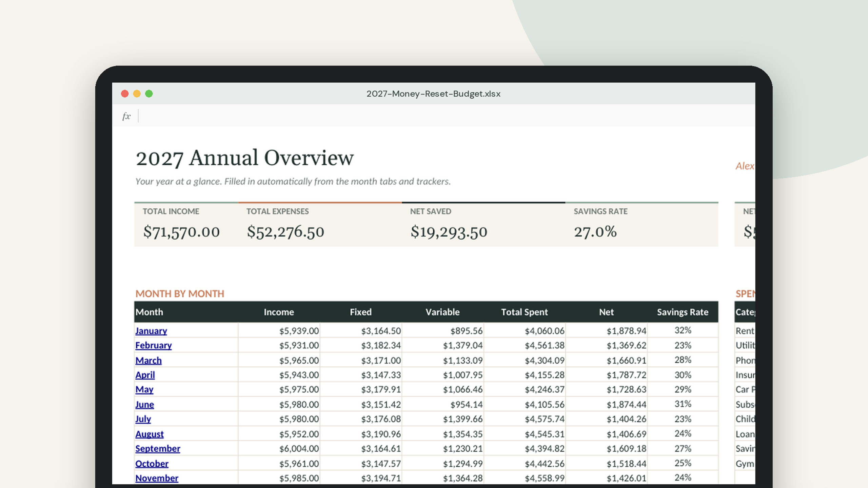
Task: Select the Fixed column header
Action: click(x=360, y=312)
